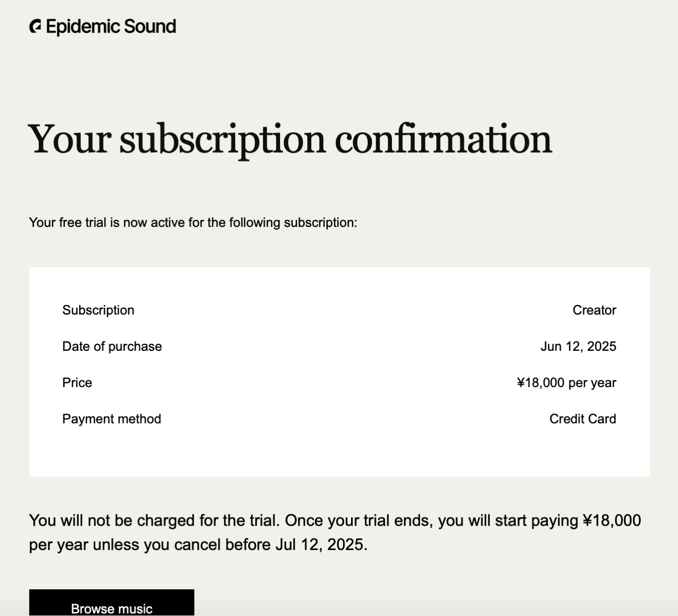
Task: Click the Epidemic Sound brand name text
Action: click(x=111, y=27)
